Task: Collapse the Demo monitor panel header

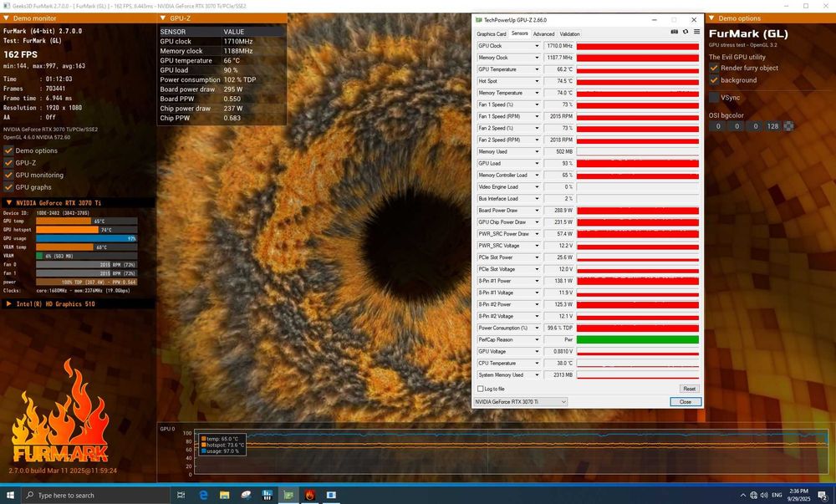Action: (x=78, y=18)
